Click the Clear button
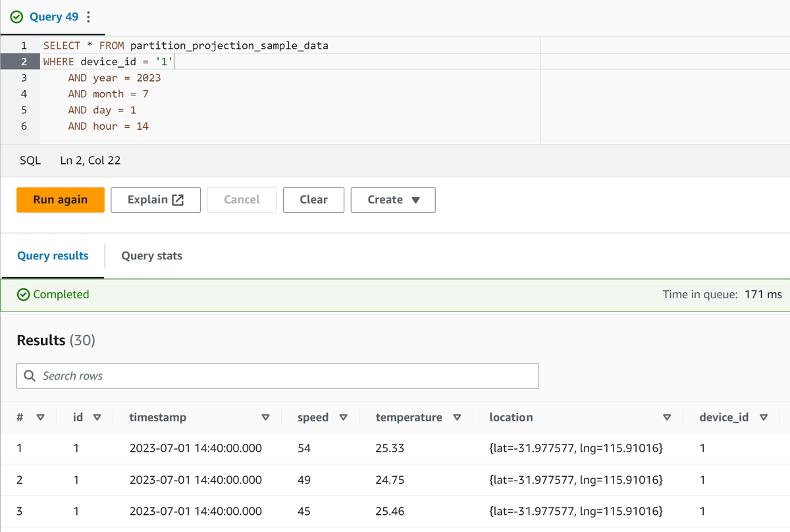Viewport: 790px width, 532px height. (313, 199)
